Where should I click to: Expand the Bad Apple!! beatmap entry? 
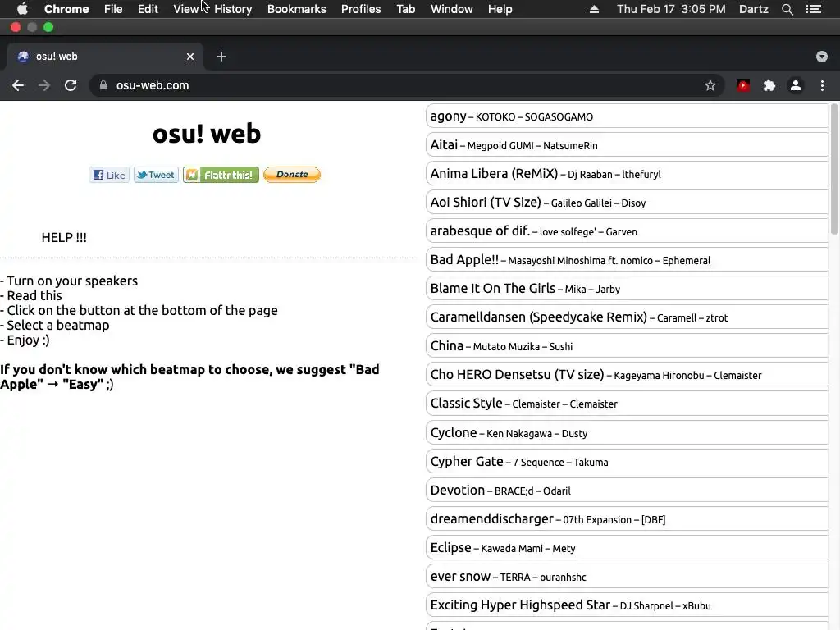click(x=628, y=260)
